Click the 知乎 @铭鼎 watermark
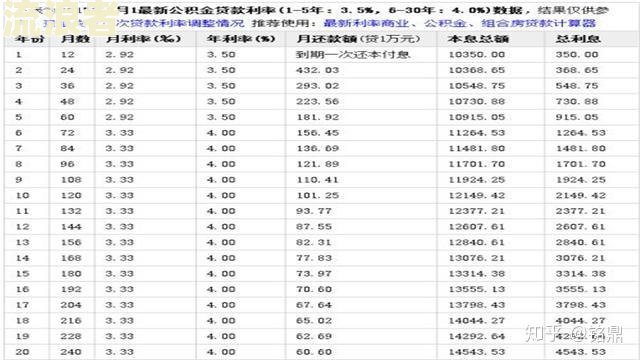 click(573, 333)
